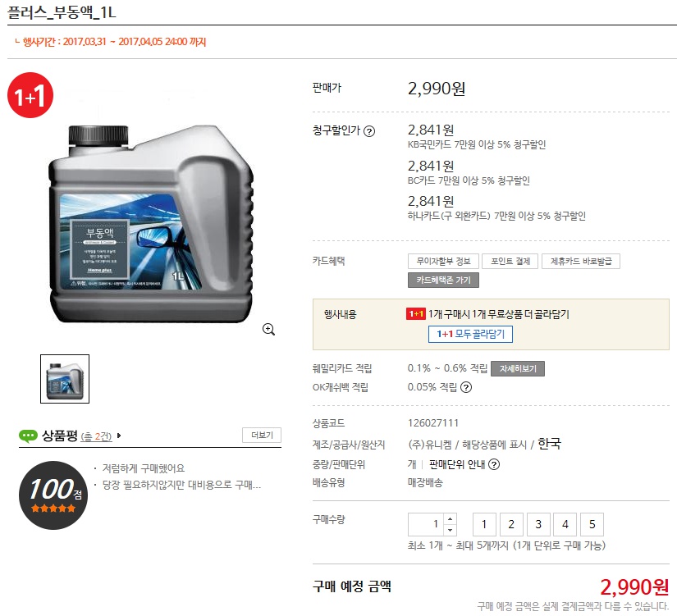
Task: Increase quantity with the up stepper arrow
Action: 450,518
